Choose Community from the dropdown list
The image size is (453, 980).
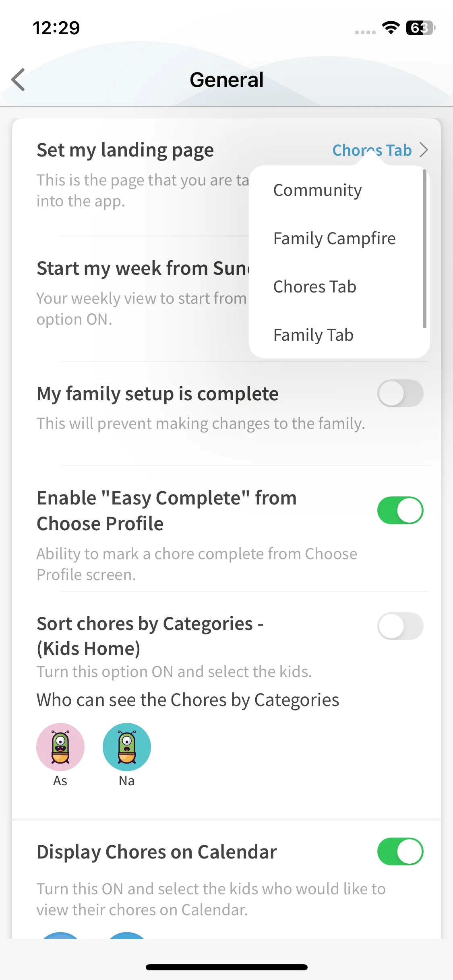[x=317, y=190]
